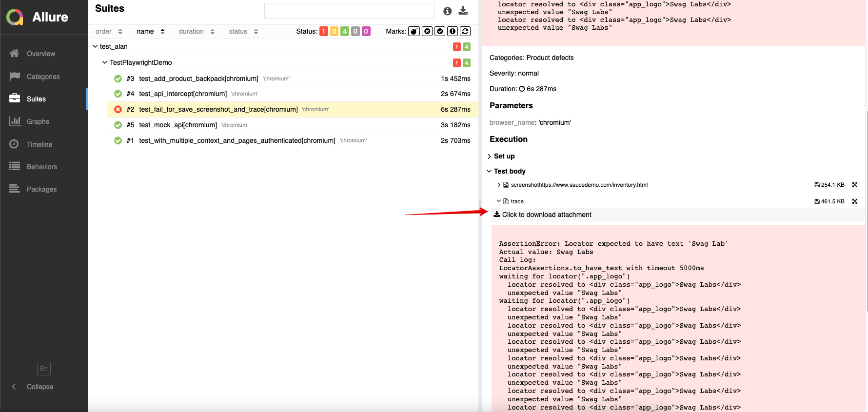Sort tests by status
Screen dimensions: 868x412
[243, 31]
